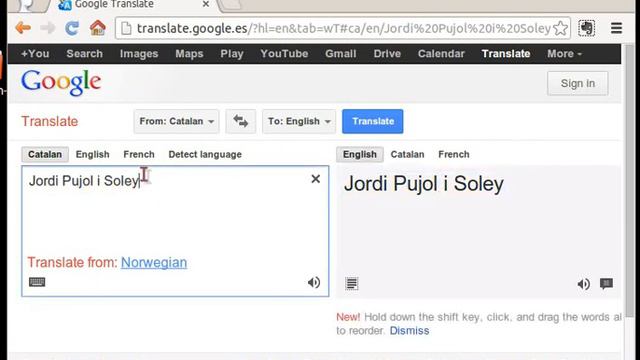Image resolution: width=640 pixels, height=360 pixels.
Task: Click the page vertical scrollbar
Action: [630, 180]
